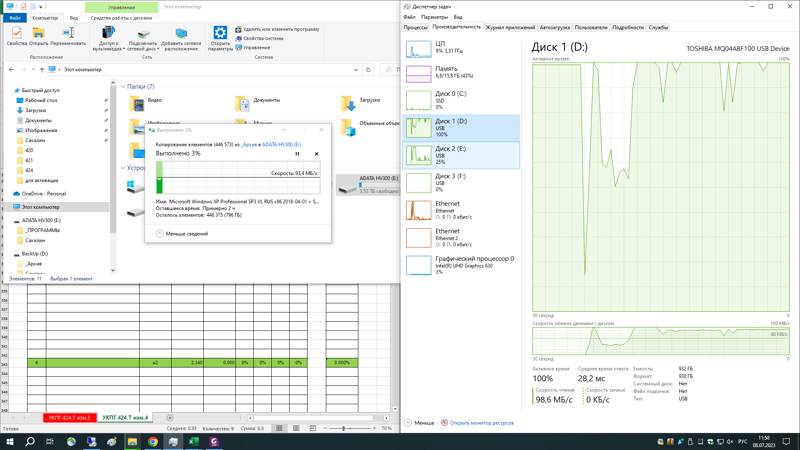Open the Properties (Свойства) ribbon icon

tap(16, 36)
